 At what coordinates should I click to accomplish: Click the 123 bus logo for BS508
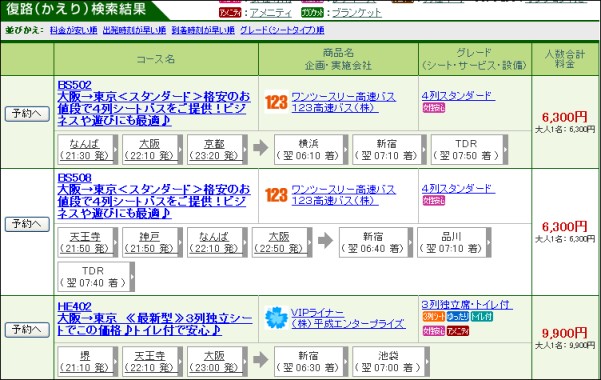276,195
